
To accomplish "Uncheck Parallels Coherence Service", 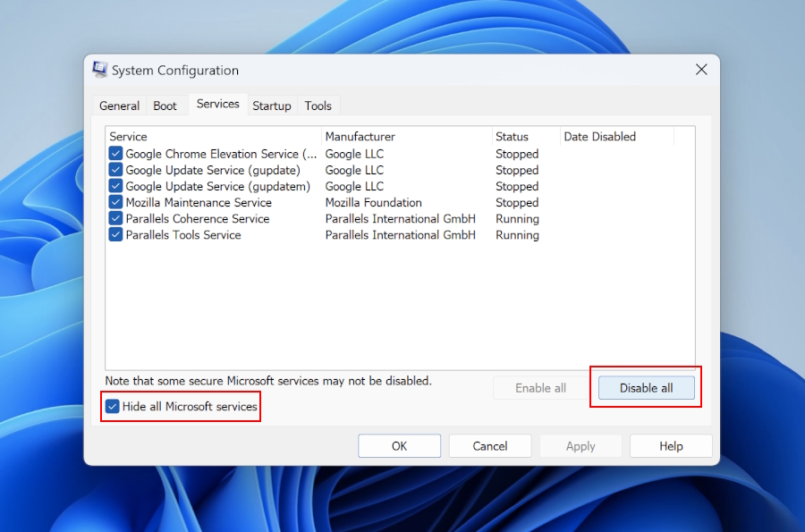I will (115, 218).
